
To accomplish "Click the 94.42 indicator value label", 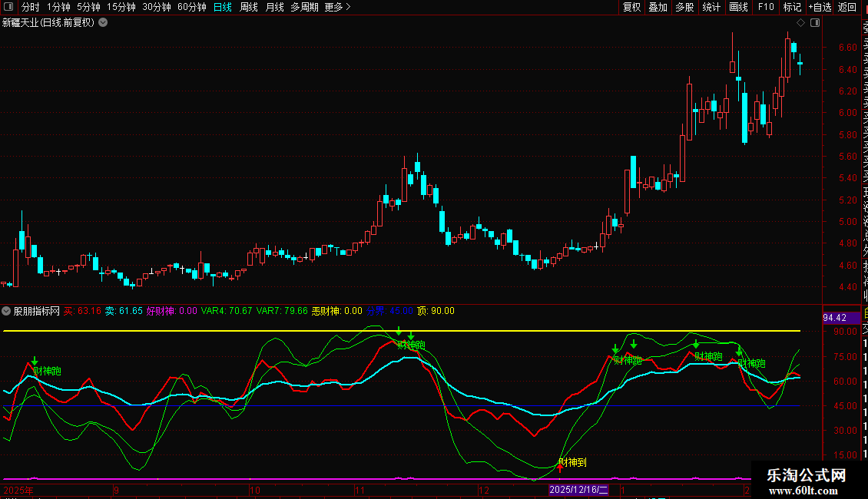I will tap(834, 318).
